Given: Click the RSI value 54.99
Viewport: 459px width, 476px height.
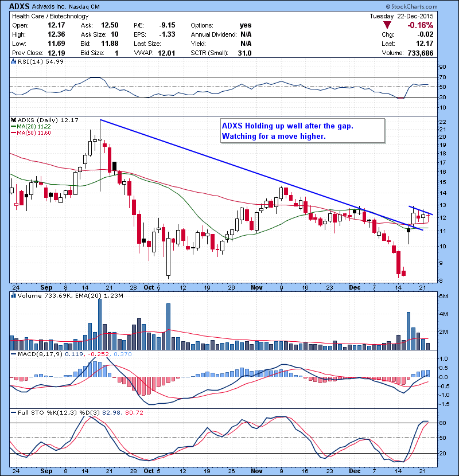Looking at the screenshot, I should coord(54,61).
